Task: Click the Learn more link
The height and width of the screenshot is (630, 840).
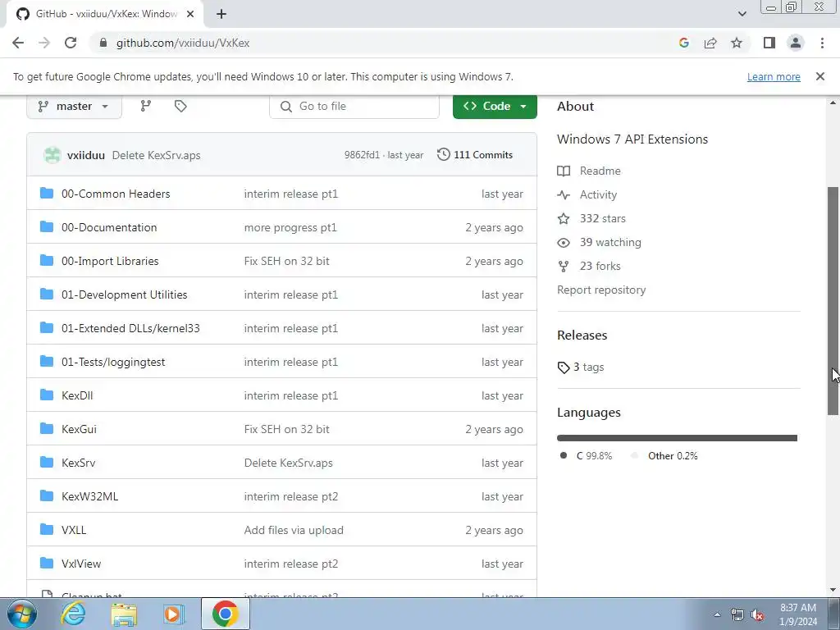Action: click(x=774, y=77)
